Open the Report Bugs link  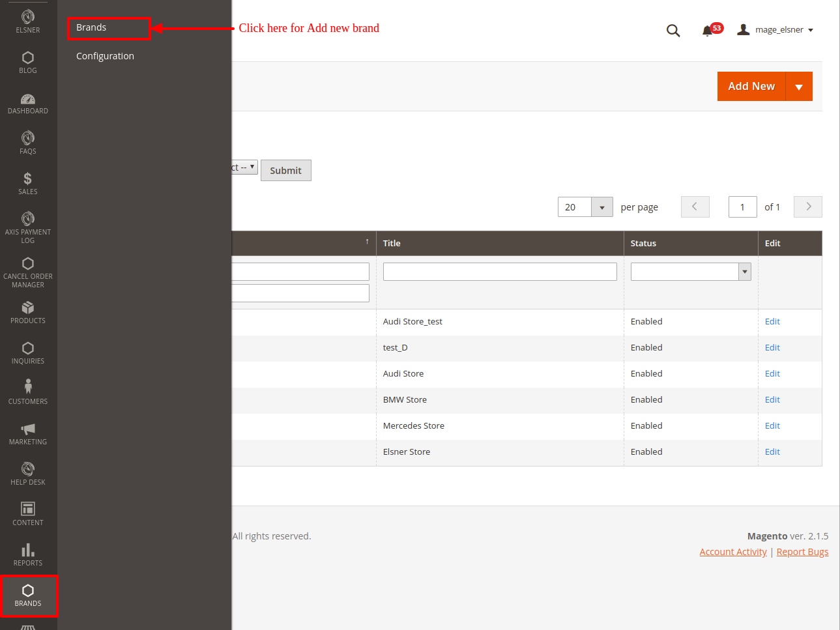[802, 552]
